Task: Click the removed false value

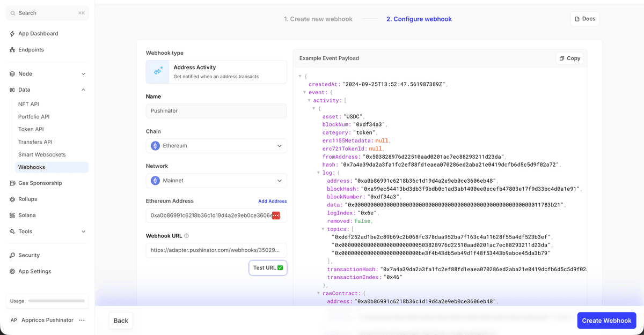Action: coord(362,221)
